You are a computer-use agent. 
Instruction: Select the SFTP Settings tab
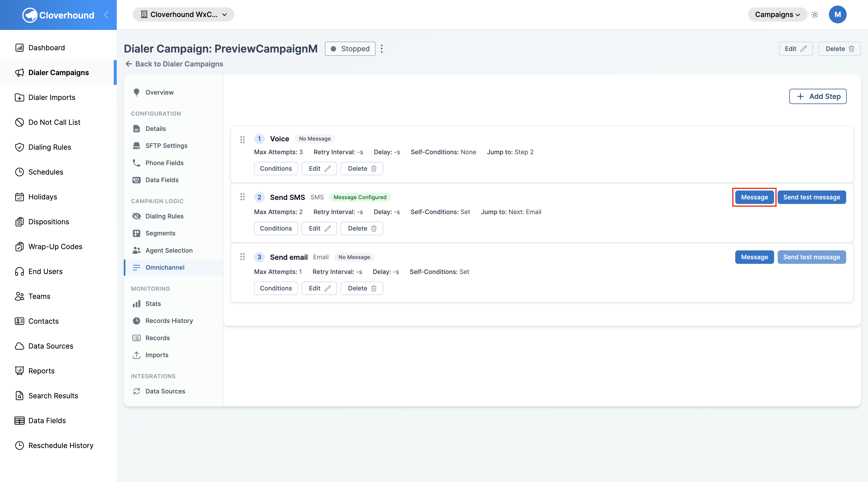coord(174,146)
